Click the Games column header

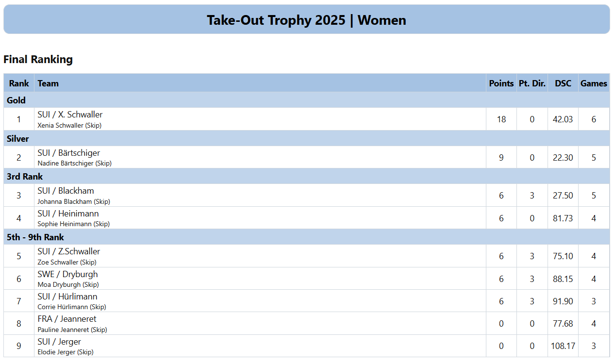click(594, 83)
